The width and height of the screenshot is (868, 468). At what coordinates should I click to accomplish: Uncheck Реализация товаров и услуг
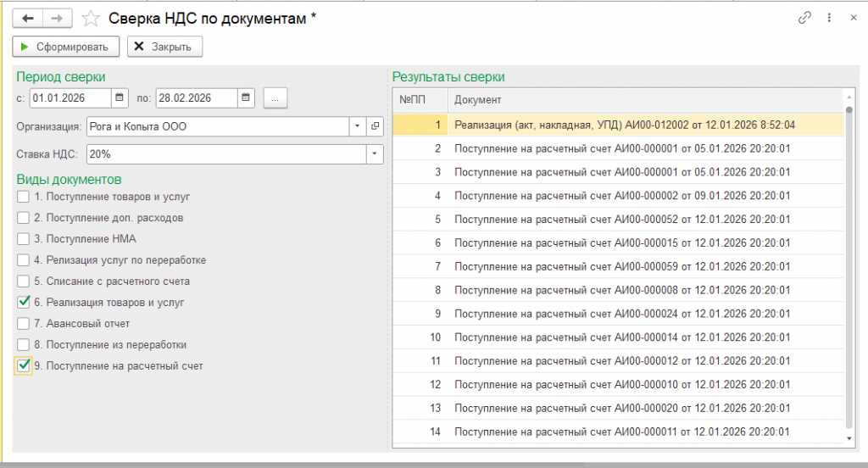click(23, 303)
